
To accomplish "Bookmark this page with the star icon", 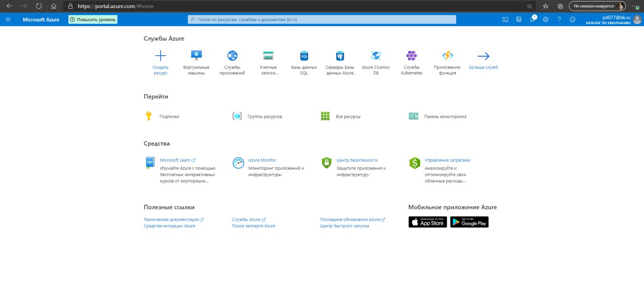I will pos(529,6).
